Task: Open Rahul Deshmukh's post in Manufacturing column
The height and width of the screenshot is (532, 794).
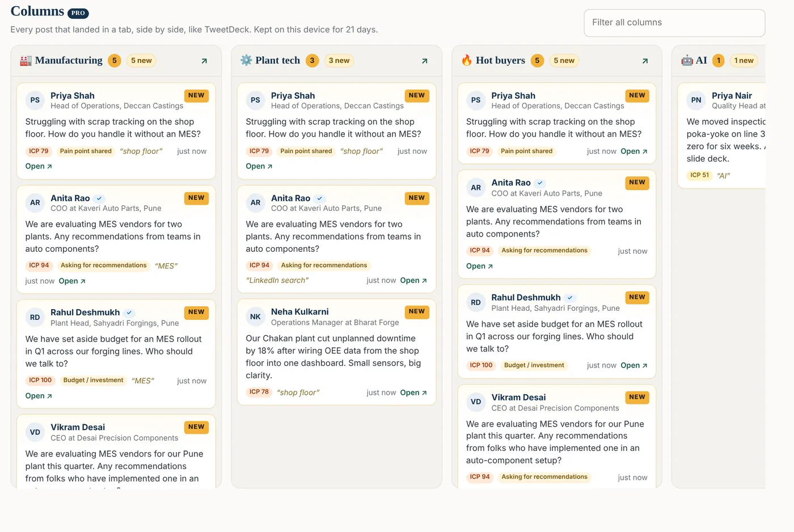Action: tap(39, 396)
